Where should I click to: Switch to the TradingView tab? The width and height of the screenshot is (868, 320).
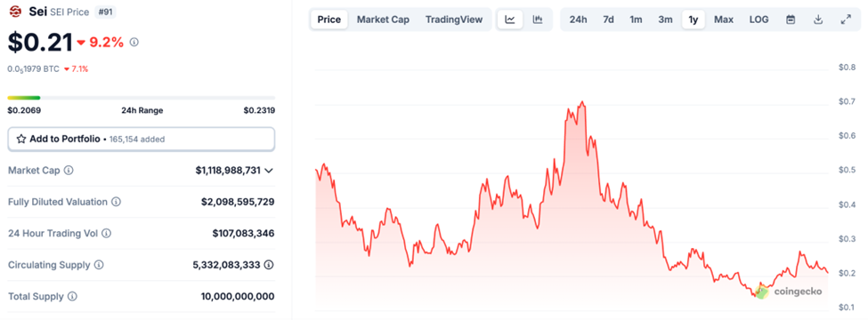pos(454,20)
